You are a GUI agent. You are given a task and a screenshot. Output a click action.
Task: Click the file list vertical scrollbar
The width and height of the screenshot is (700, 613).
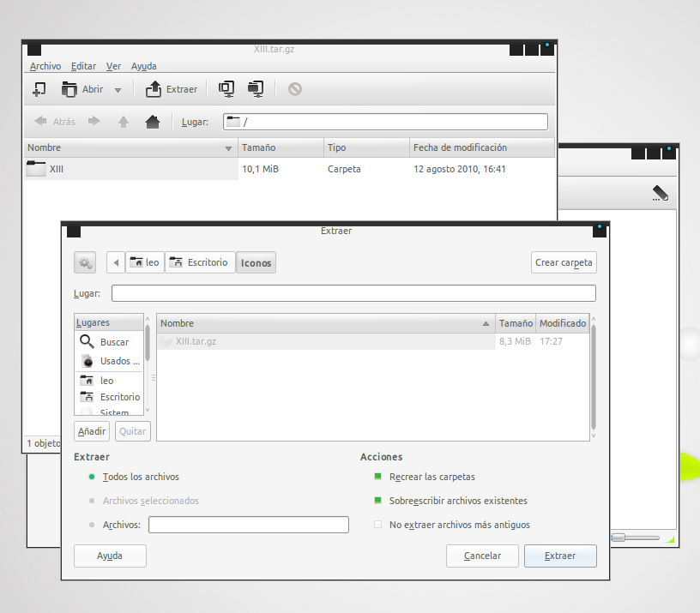594,377
